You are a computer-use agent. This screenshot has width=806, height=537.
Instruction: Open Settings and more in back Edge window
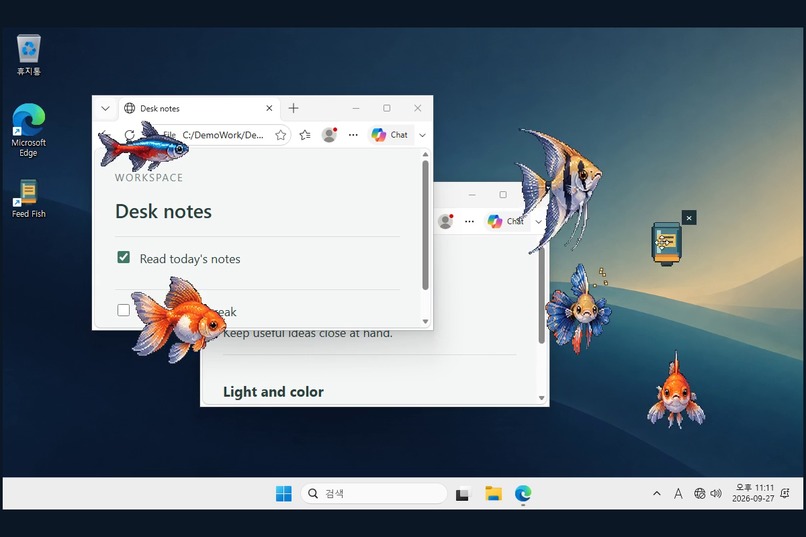[469, 221]
